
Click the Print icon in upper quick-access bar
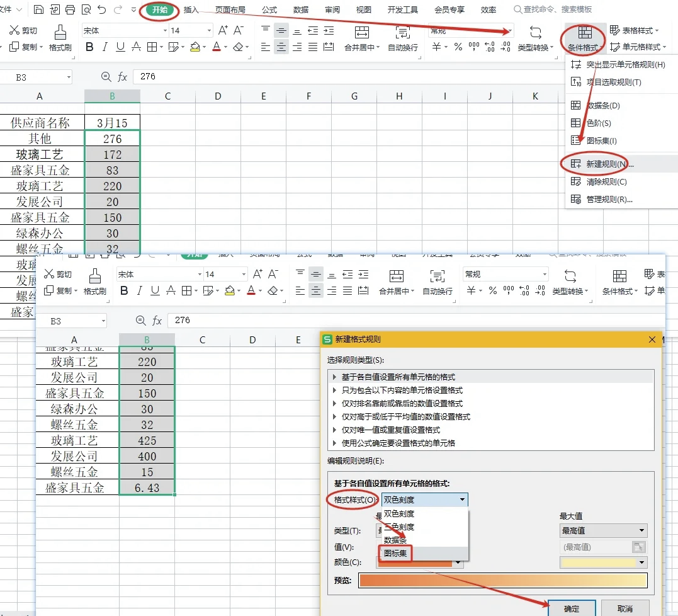point(70,9)
